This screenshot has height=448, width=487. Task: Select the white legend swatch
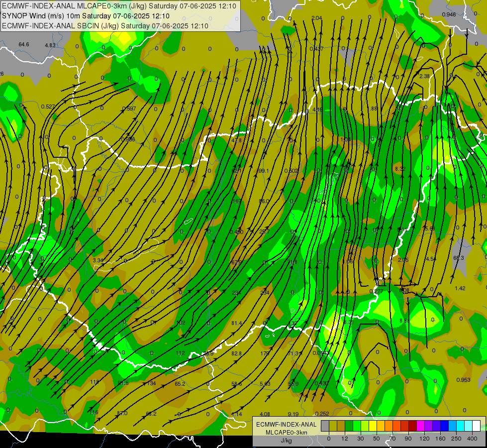(x=477, y=426)
